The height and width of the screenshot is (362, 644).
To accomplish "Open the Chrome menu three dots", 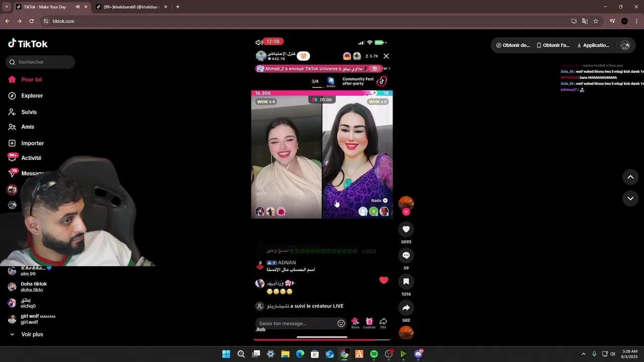I will point(637,21).
